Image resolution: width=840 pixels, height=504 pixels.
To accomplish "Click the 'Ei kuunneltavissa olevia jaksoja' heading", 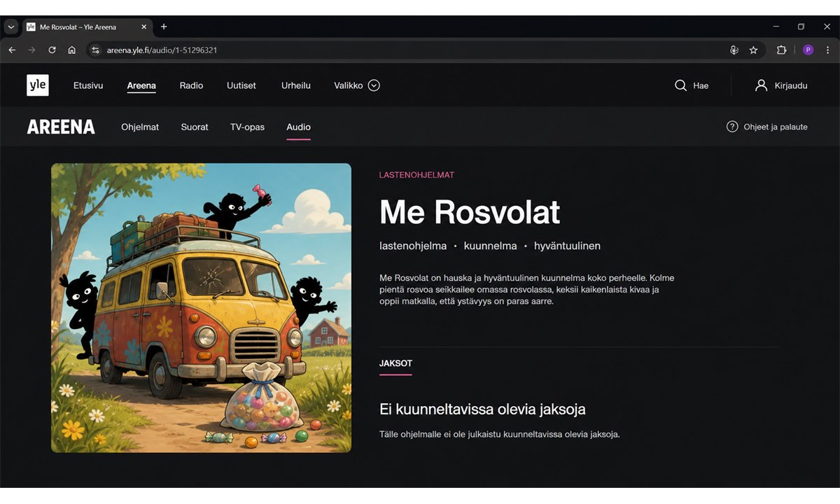I will 482,409.
